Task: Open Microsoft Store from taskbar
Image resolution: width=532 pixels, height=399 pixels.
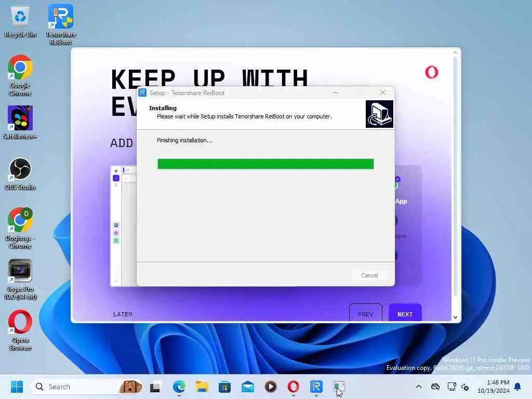Action: (224, 387)
